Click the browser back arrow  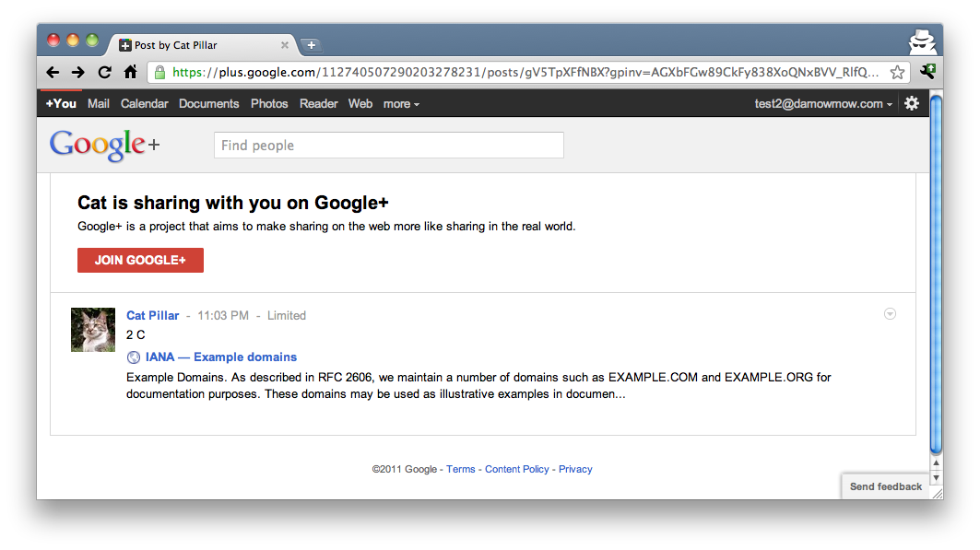point(53,73)
